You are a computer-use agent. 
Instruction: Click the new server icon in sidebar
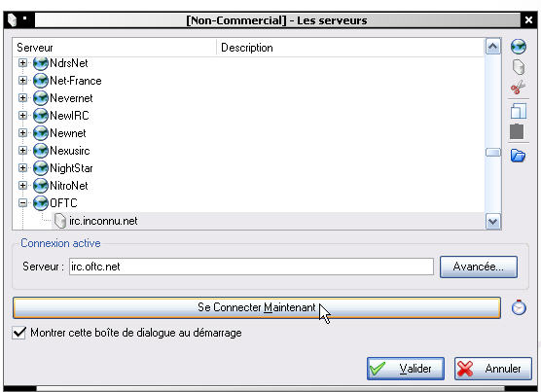click(519, 67)
